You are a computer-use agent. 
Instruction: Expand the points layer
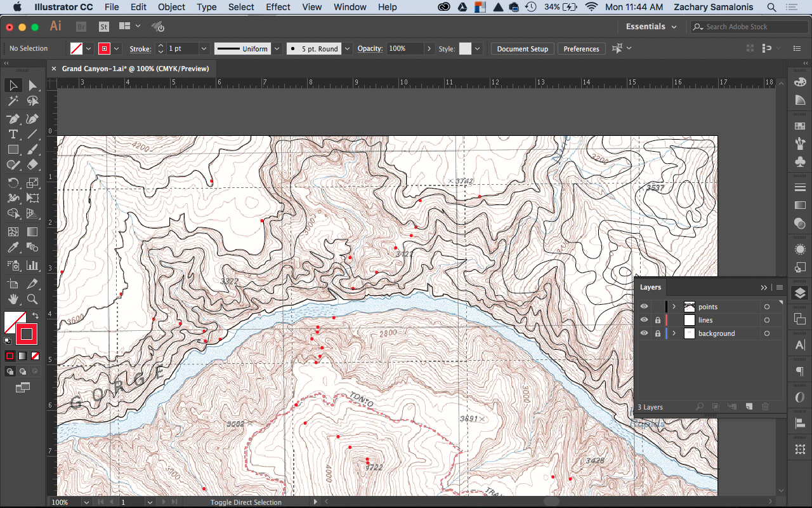tap(674, 307)
